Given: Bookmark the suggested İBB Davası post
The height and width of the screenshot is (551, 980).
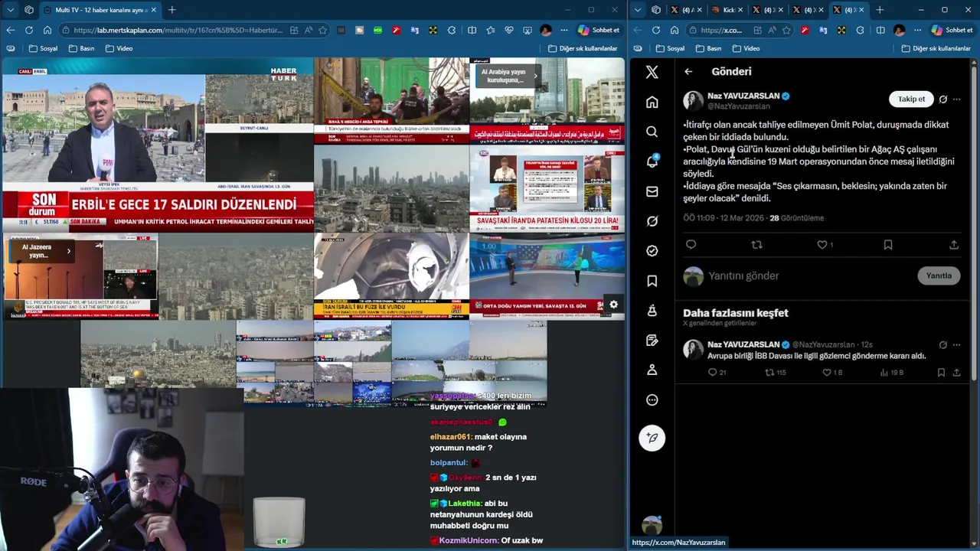Looking at the screenshot, I should 941,373.
